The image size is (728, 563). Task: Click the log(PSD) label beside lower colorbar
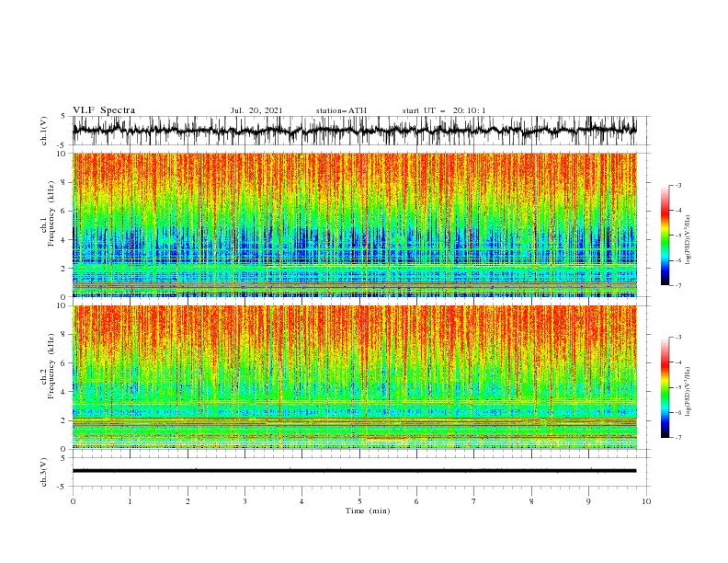coord(688,391)
